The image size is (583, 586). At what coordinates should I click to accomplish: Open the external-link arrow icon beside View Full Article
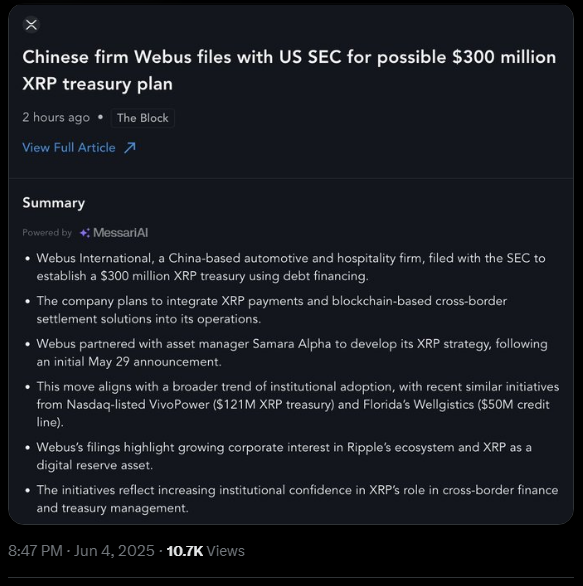130,148
